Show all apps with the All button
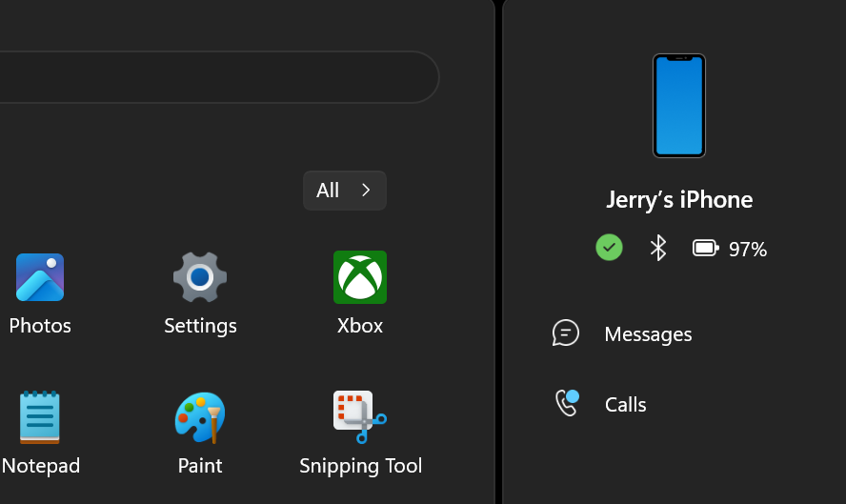This screenshot has height=504, width=846. [x=345, y=191]
